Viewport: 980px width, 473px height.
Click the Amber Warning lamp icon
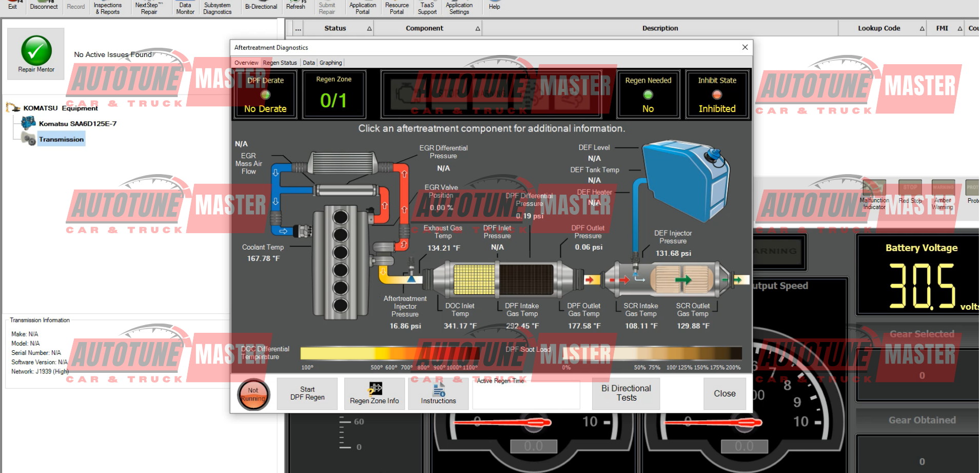[943, 188]
